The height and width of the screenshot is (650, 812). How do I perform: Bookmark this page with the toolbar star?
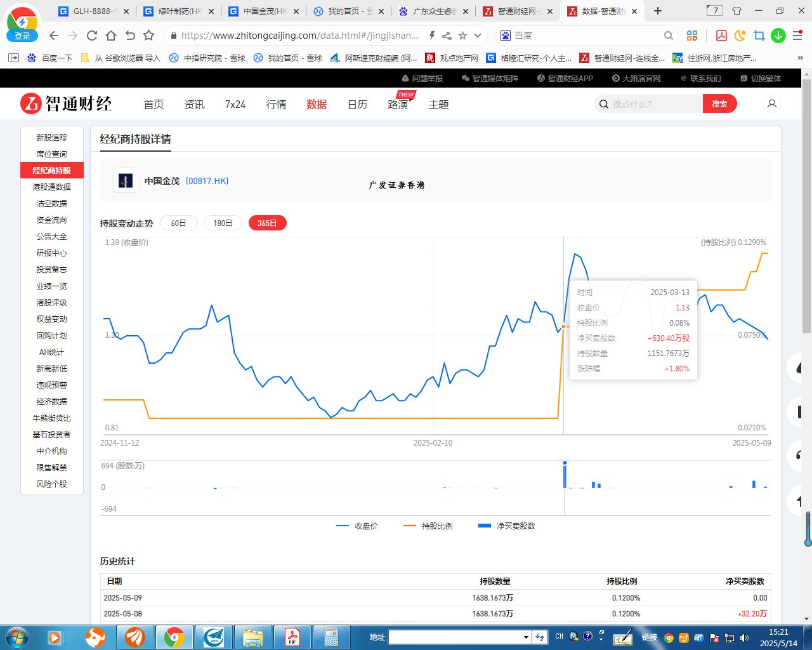coord(149,36)
